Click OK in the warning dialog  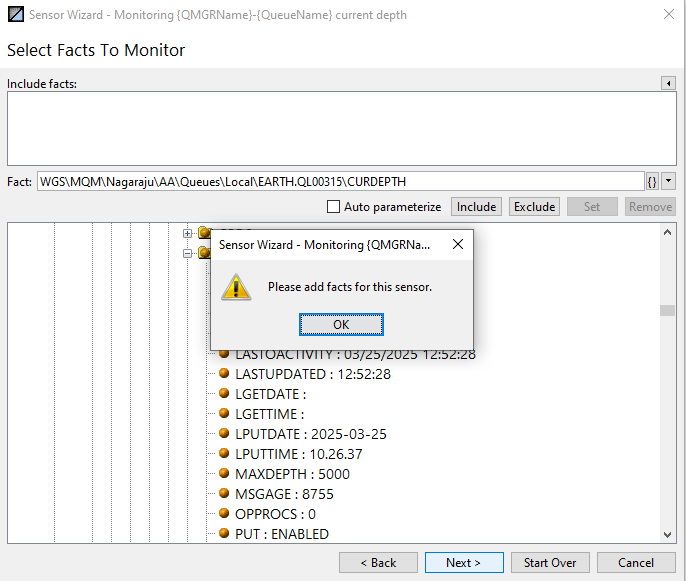tap(341, 325)
